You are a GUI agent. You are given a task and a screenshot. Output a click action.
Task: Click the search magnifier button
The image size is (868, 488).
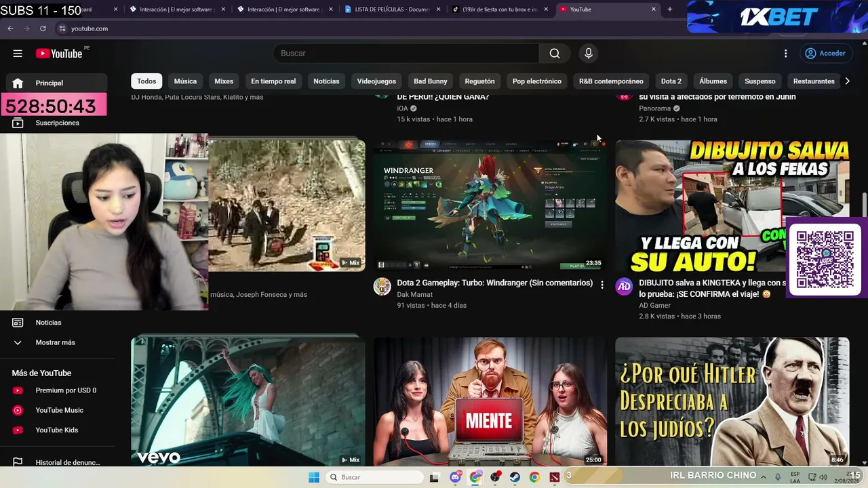point(555,54)
